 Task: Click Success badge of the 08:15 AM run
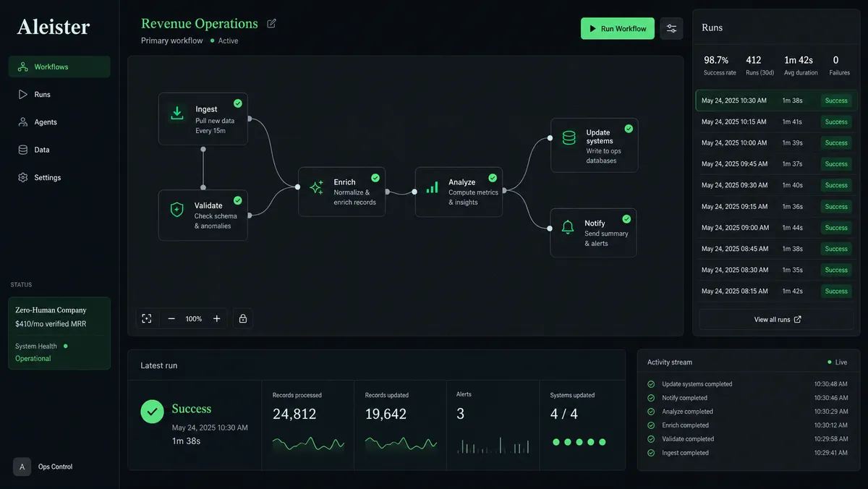coord(836,291)
